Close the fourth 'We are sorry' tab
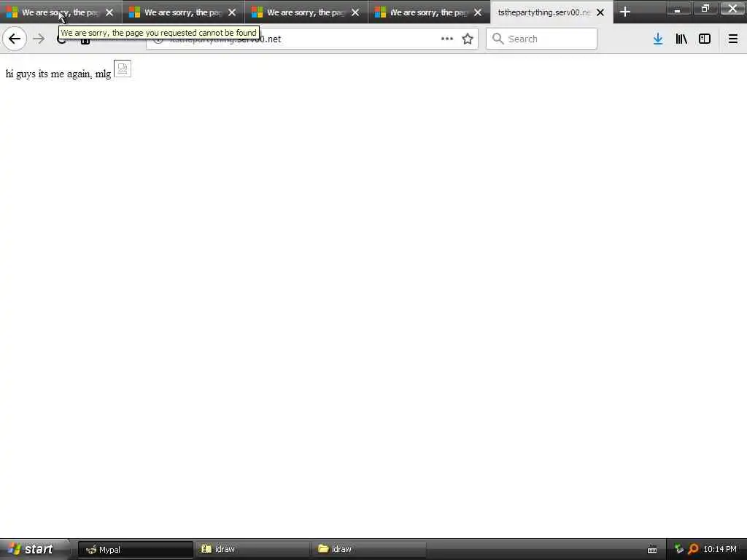Image resolution: width=747 pixels, height=560 pixels. pyautogui.click(x=478, y=12)
